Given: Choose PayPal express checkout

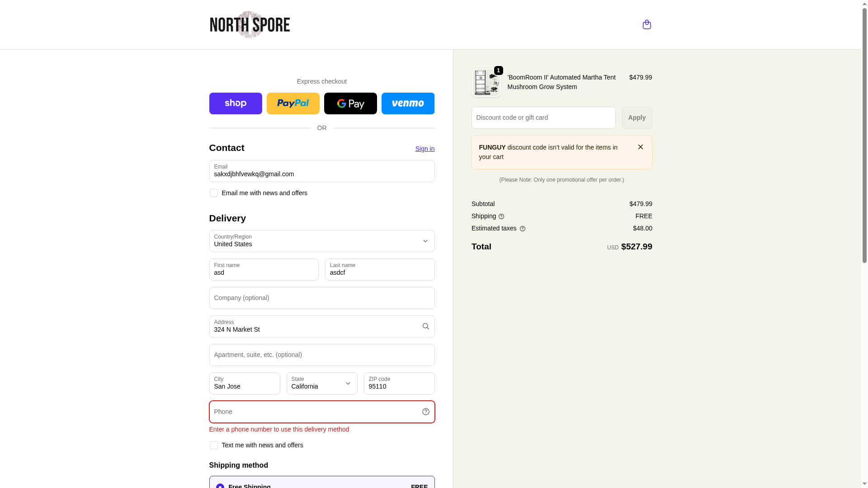Looking at the screenshot, I should pyautogui.click(x=293, y=103).
